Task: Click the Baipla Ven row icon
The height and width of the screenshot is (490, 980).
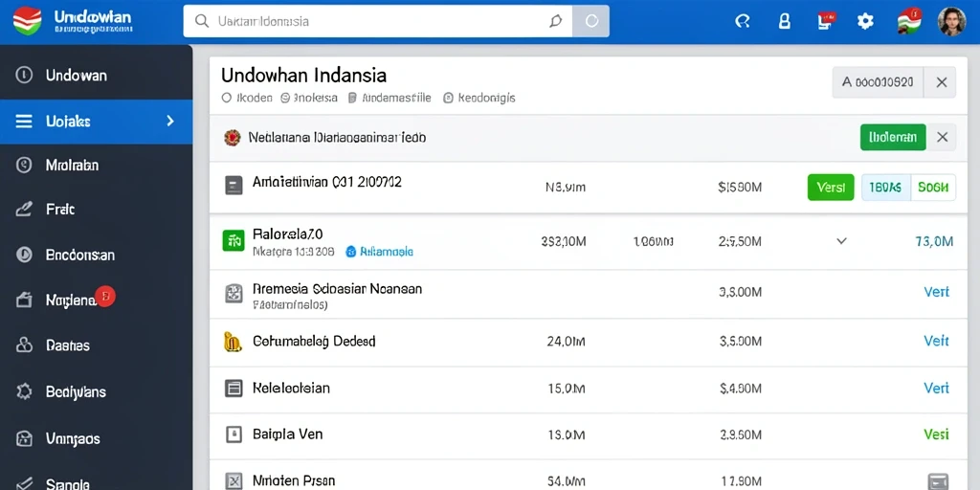Action: click(234, 434)
